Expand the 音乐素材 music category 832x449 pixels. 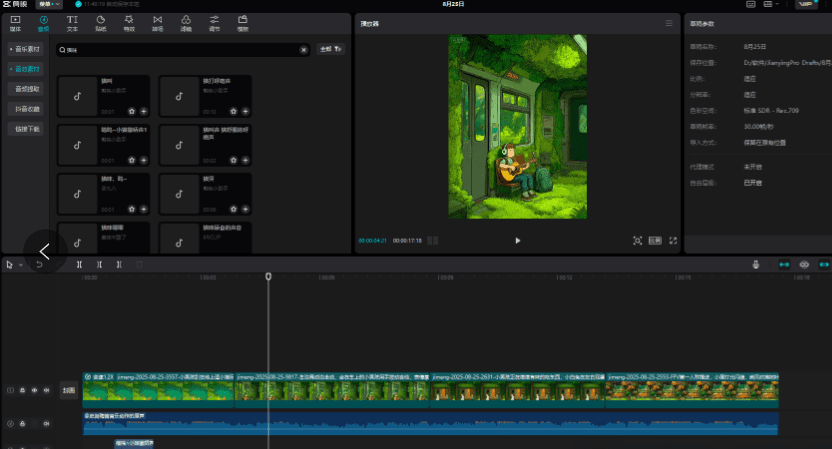(25, 49)
